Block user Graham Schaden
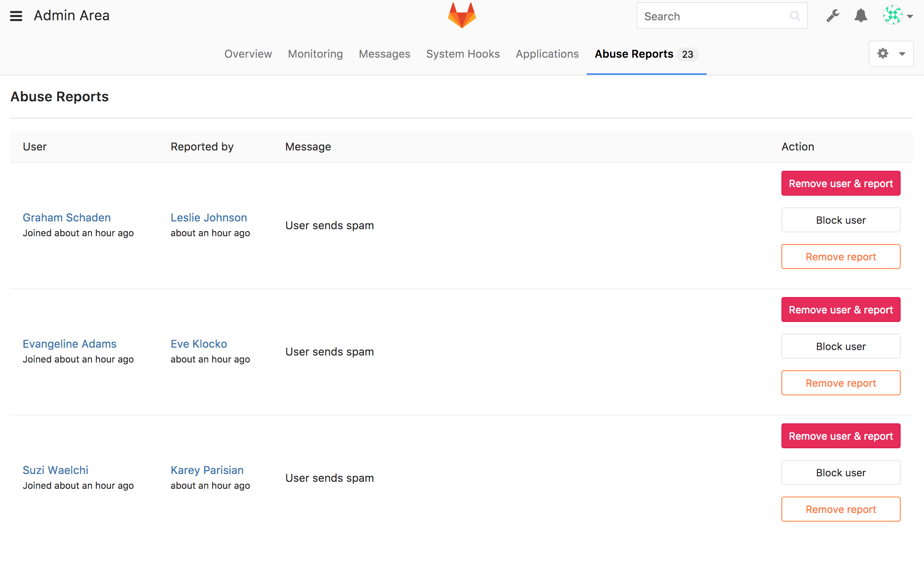Screen dimensions: 924x566 pos(841,220)
